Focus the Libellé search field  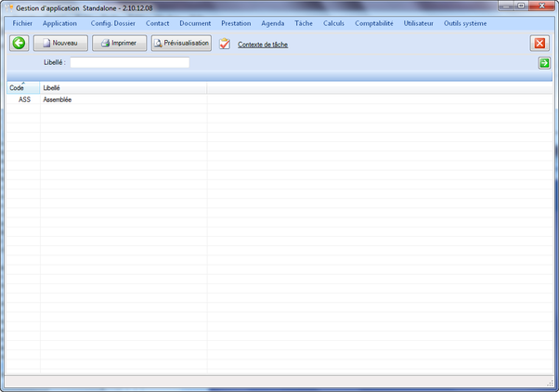(x=129, y=63)
